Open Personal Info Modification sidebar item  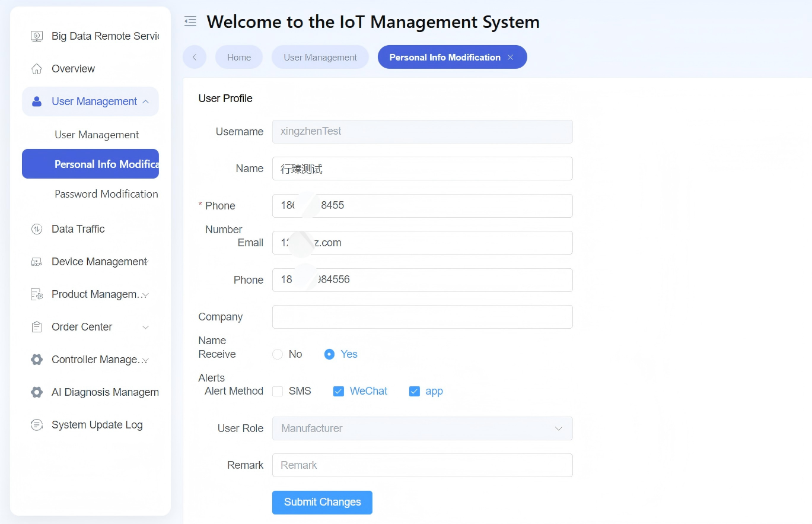[x=90, y=164]
